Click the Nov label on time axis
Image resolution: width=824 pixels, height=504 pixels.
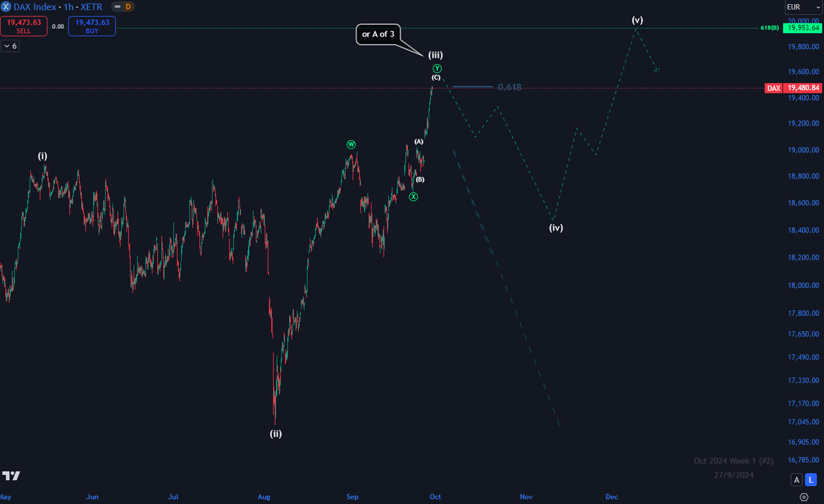click(526, 496)
